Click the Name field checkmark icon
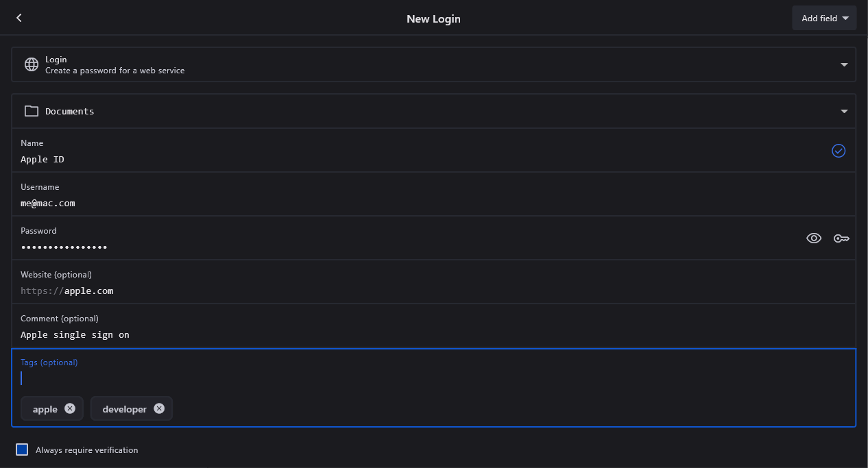 click(x=838, y=151)
